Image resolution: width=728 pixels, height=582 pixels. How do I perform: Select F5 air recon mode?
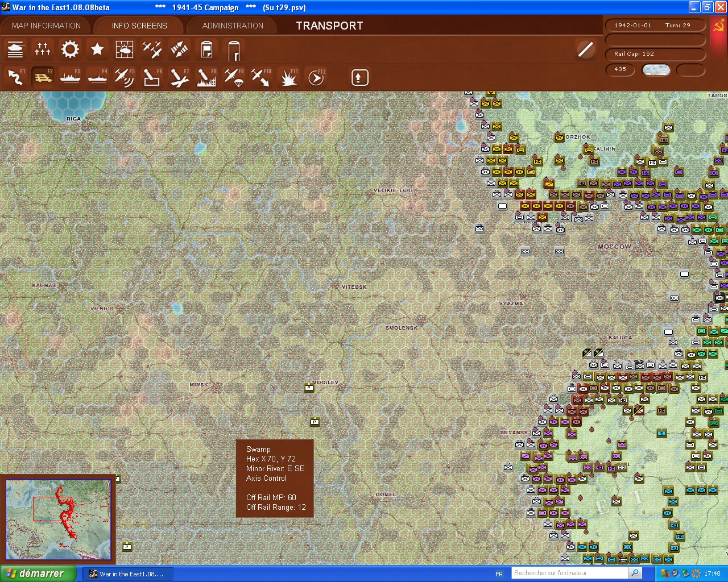click(x=125, y=77)
